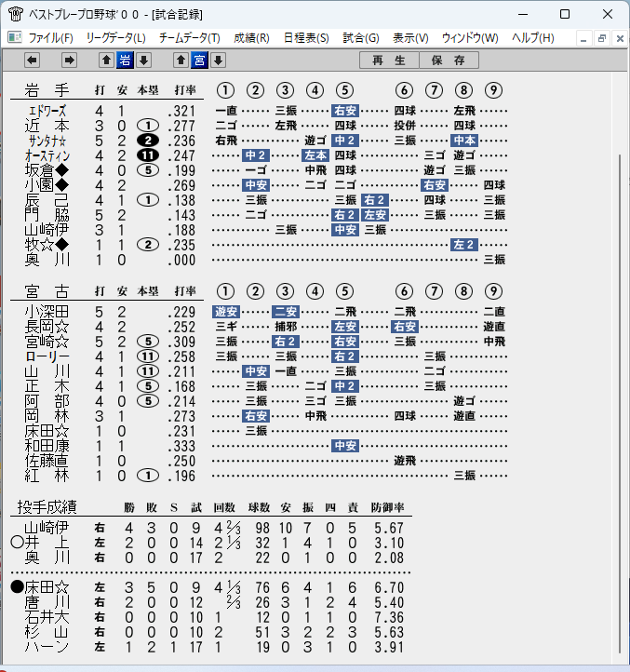Click the document icon left of ファイル menu

point(15,38)
